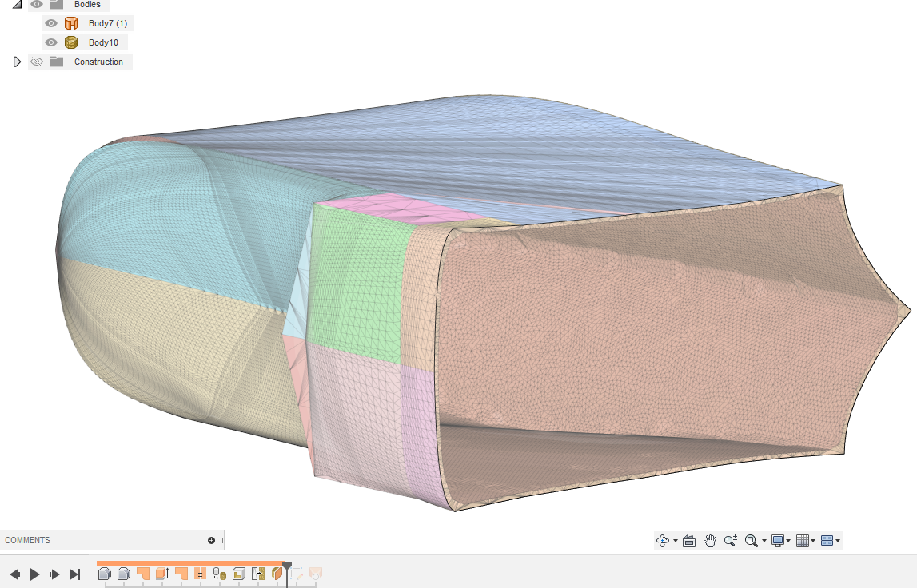The height and width of the screenshot is (588, 917).
Task: Expand the Construction folder
Action: tap(17, 62)
